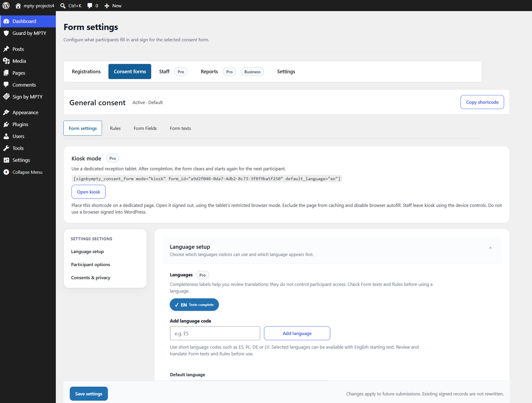Open the Form Fields sub-tab
Viewport: 532px width, 403px height.
click(145, 128)
